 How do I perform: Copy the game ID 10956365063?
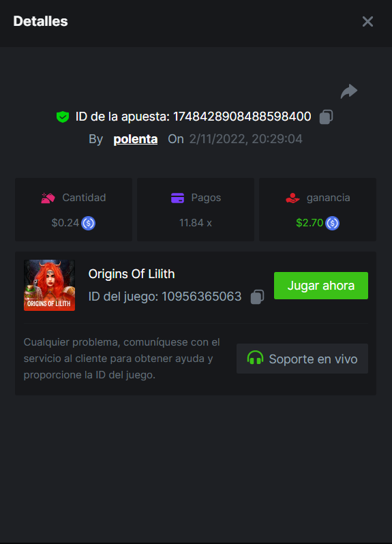click(x=257, y=297)
